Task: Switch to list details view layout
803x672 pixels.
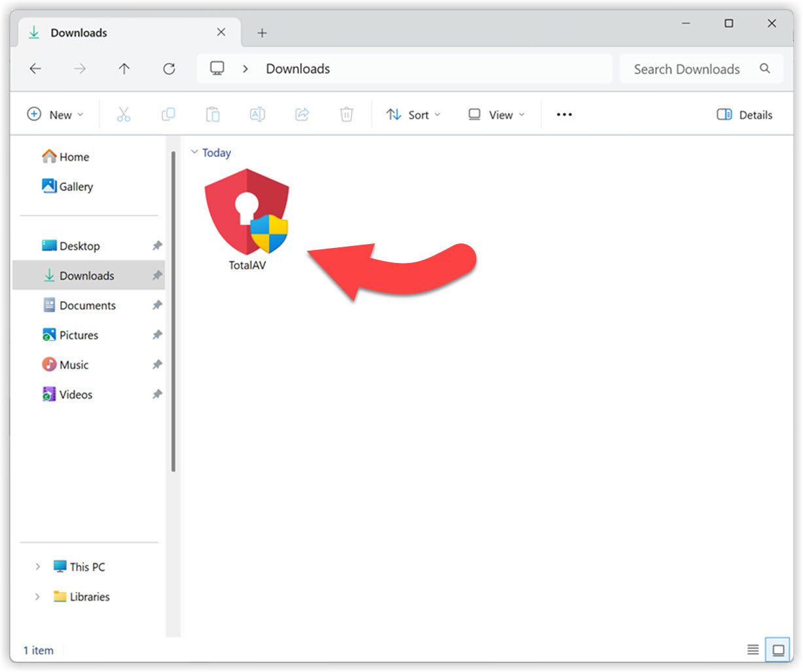Action: click(x=753, y=650)
